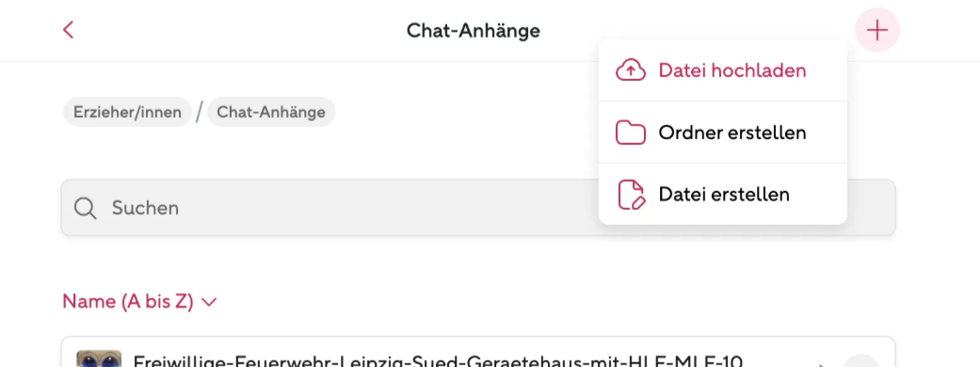Expand sorting via chevron next to Name
This screenshot has width=980, height=367.
(209, 303)
